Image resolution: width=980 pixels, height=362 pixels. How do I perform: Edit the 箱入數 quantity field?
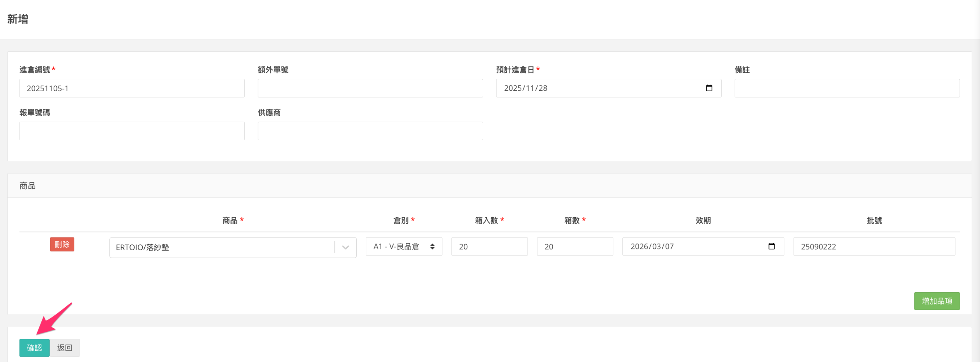[489, 246]
